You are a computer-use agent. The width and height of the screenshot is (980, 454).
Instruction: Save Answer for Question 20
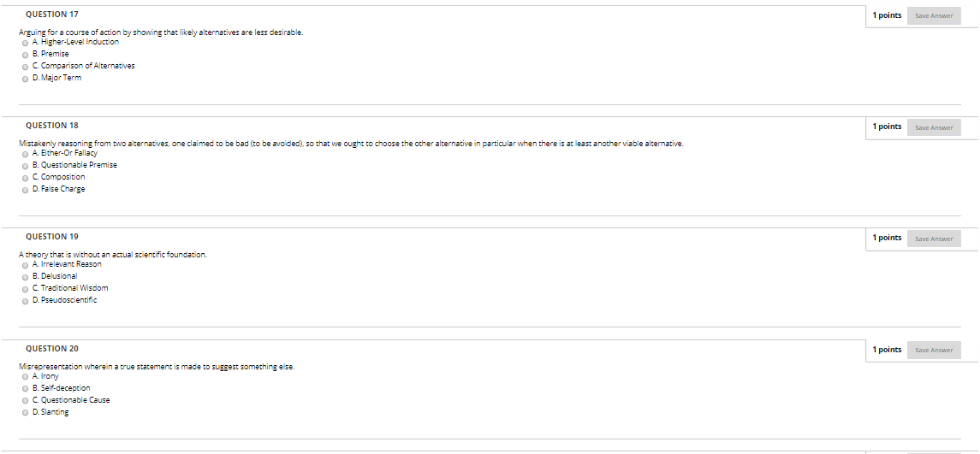(x=934, y=350)
